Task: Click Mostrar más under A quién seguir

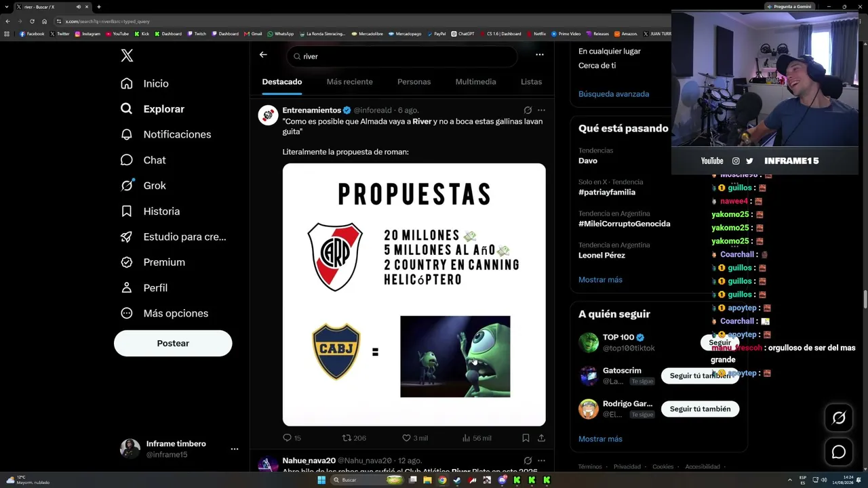Action: (x=600, y=439)
